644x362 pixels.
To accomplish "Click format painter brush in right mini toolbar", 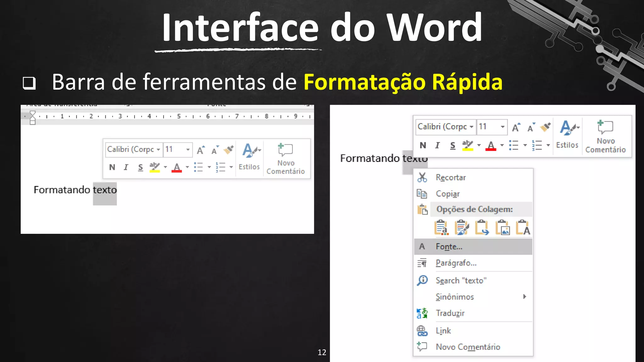I will [545, 127].
